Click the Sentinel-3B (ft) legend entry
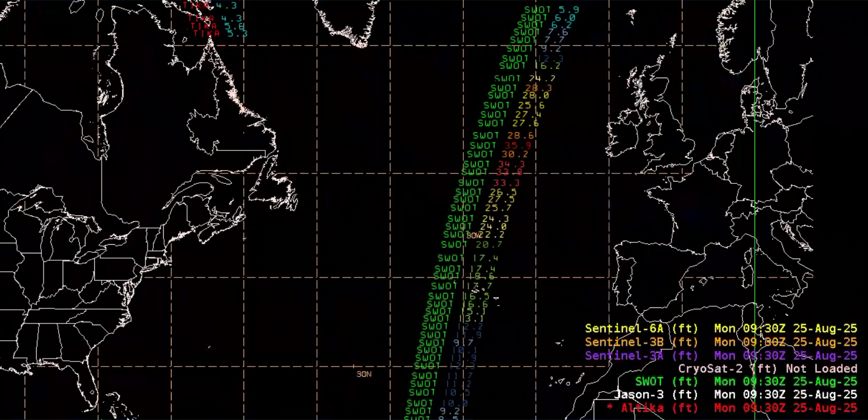 (721, 342)
